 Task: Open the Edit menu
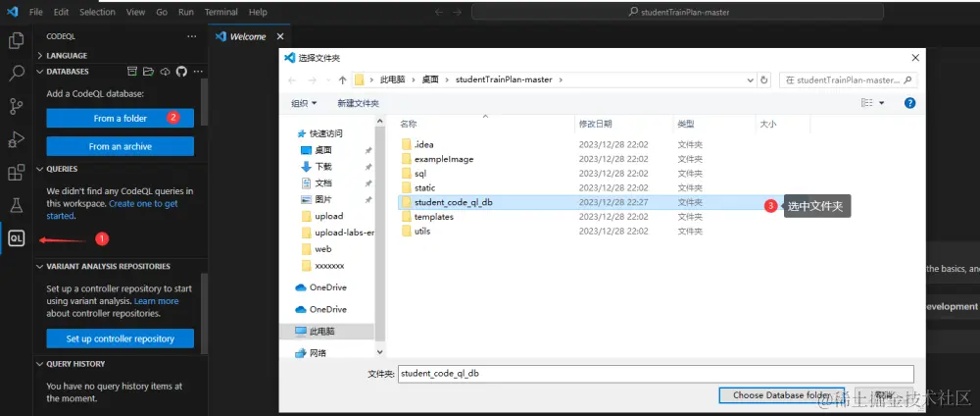coord(61,12)
